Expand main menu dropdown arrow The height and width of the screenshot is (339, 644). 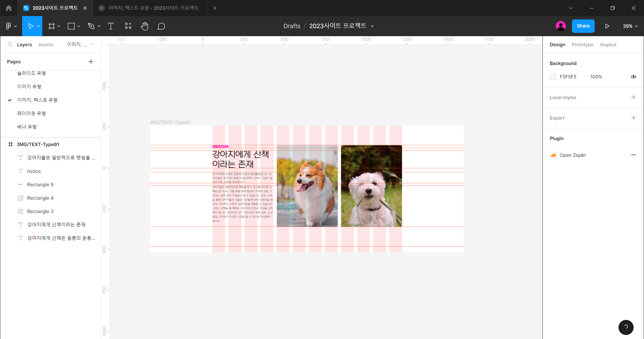click(15, 26)
